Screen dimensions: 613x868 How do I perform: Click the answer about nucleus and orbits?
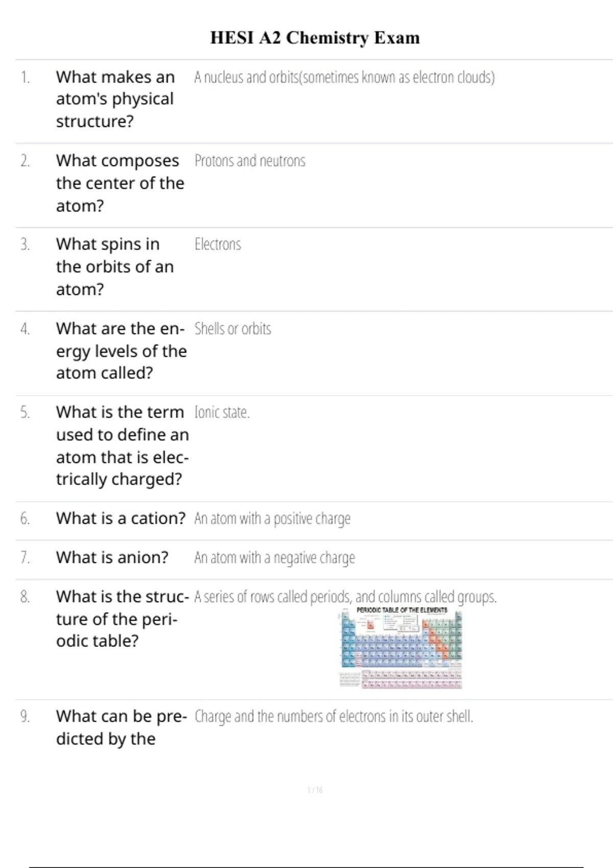point(344,77)
